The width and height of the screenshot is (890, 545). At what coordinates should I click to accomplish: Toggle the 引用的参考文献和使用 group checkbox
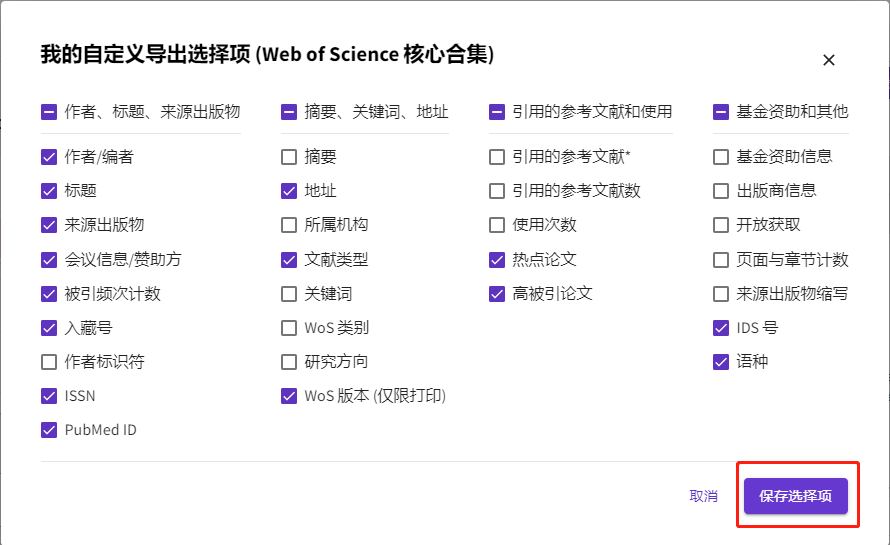coord(497,112)
